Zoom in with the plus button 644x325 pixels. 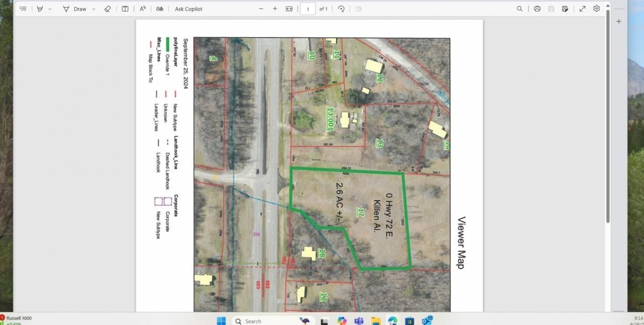coord(275,9)
